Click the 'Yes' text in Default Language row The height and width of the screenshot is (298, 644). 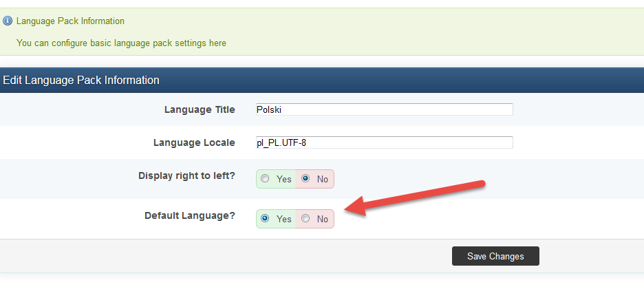coord(284,219)
